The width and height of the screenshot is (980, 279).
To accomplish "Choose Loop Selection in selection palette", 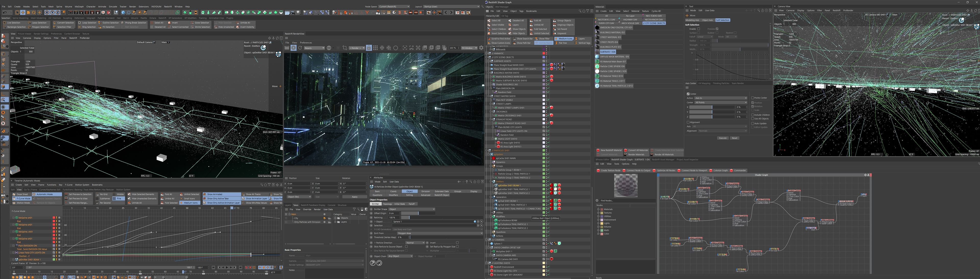I will [x=88, y=22].
